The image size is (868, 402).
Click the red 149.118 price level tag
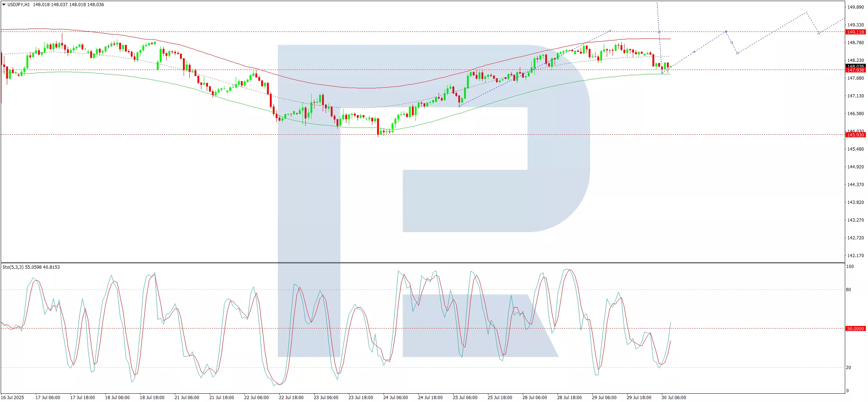855,32
